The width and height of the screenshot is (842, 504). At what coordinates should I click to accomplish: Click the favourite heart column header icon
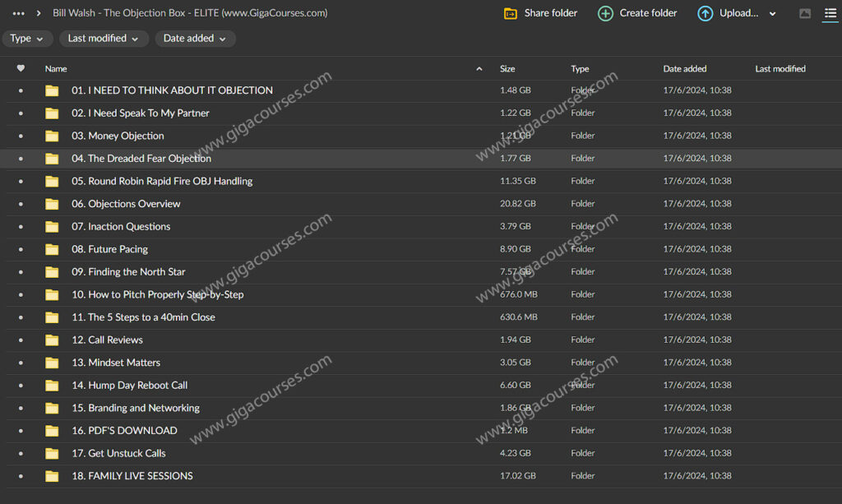[x=21, y=69]
